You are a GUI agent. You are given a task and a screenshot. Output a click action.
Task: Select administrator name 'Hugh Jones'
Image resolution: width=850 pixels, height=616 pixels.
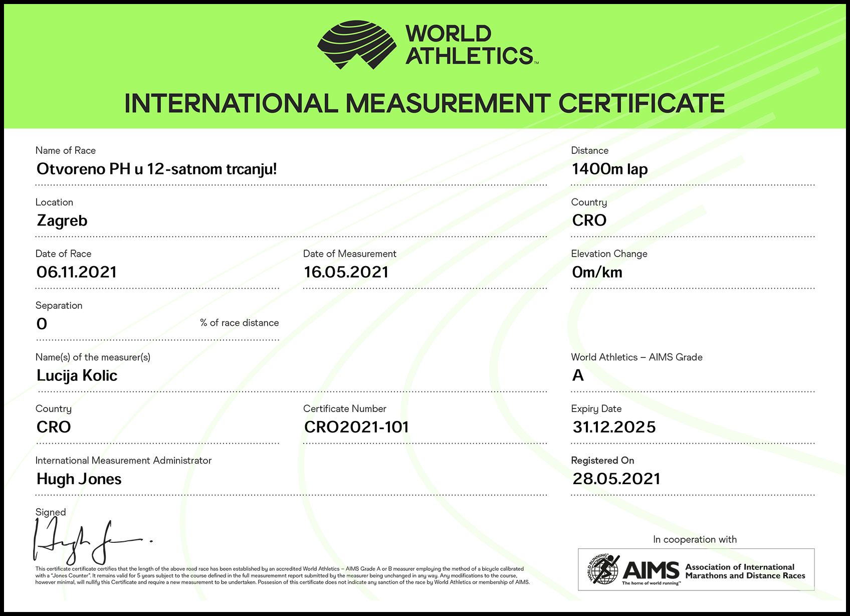79,479
